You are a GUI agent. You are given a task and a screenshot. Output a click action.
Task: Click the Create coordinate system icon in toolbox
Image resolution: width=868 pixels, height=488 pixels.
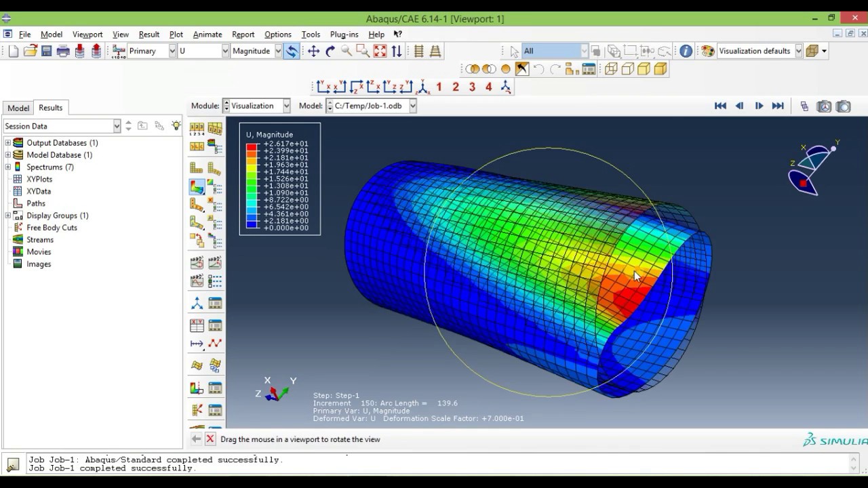click(197, 303)
